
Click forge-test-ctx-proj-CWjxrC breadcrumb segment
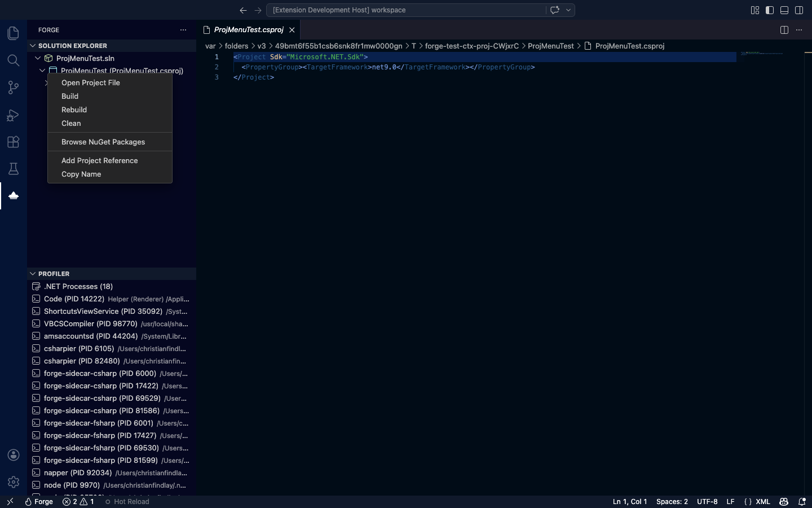click(x=471, y=46)
